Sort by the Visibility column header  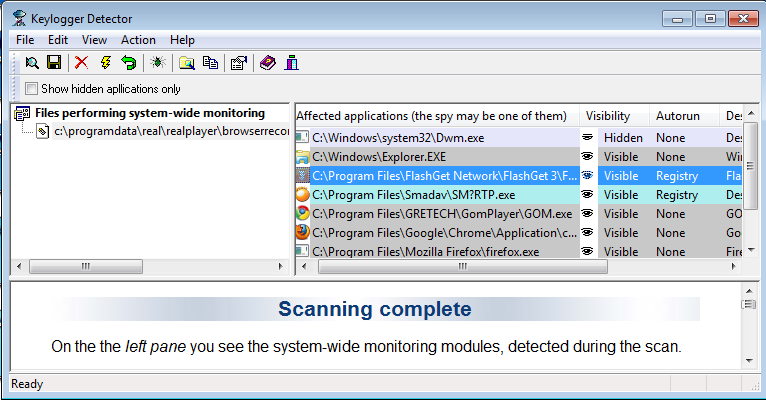[x=615, y=116]
